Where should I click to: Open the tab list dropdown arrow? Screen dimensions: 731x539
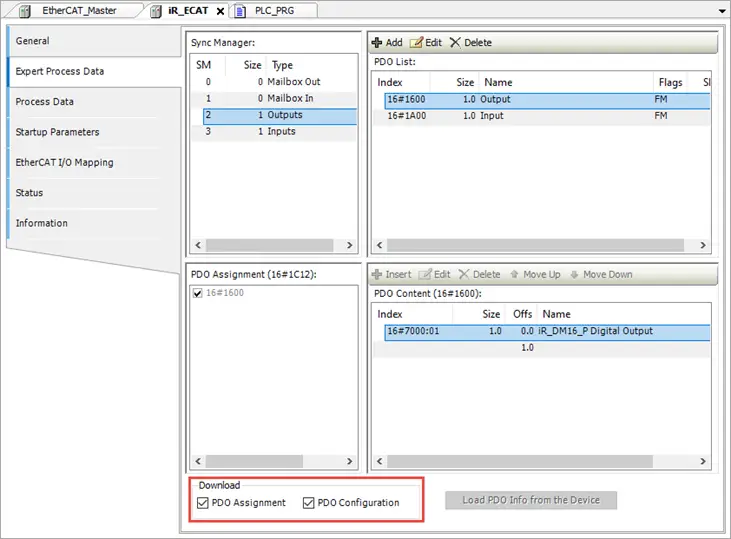click(722, 11)
